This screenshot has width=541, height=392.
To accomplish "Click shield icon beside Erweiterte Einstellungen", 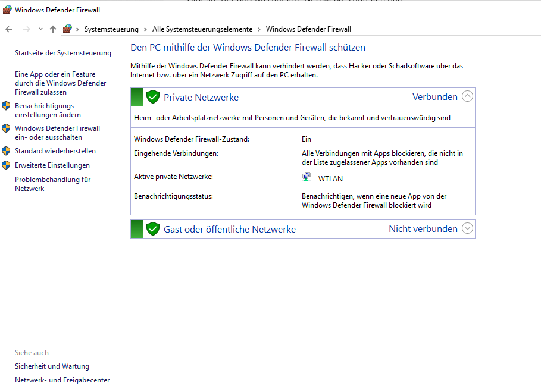I will (x=6, y=165).
